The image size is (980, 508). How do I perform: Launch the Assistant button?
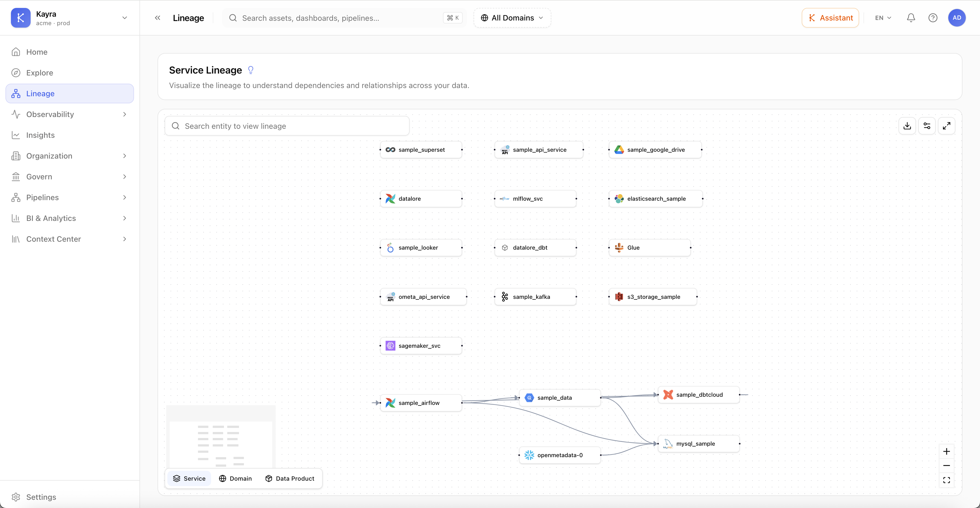[830, 18]
